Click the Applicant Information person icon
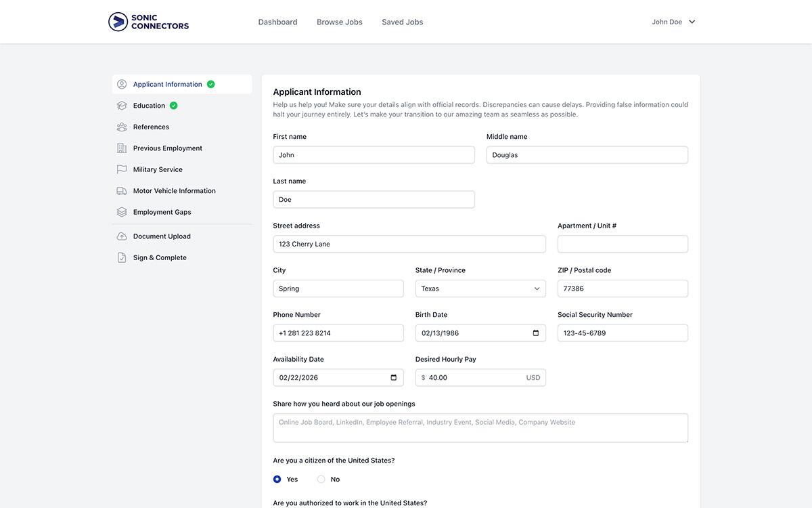812x508 pixels. (121, 83)
